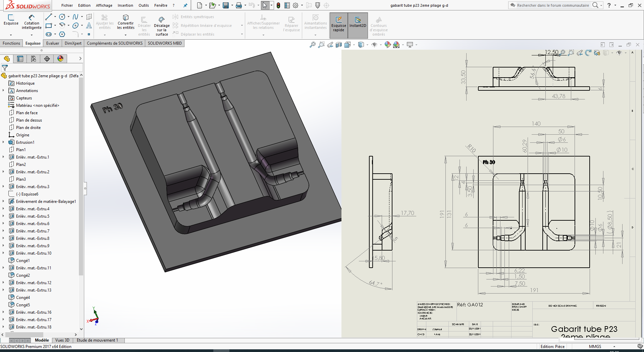Screen dimensions: 644x352
Task: Toggle the Esquisse rapide button
Action: [339, 25]
